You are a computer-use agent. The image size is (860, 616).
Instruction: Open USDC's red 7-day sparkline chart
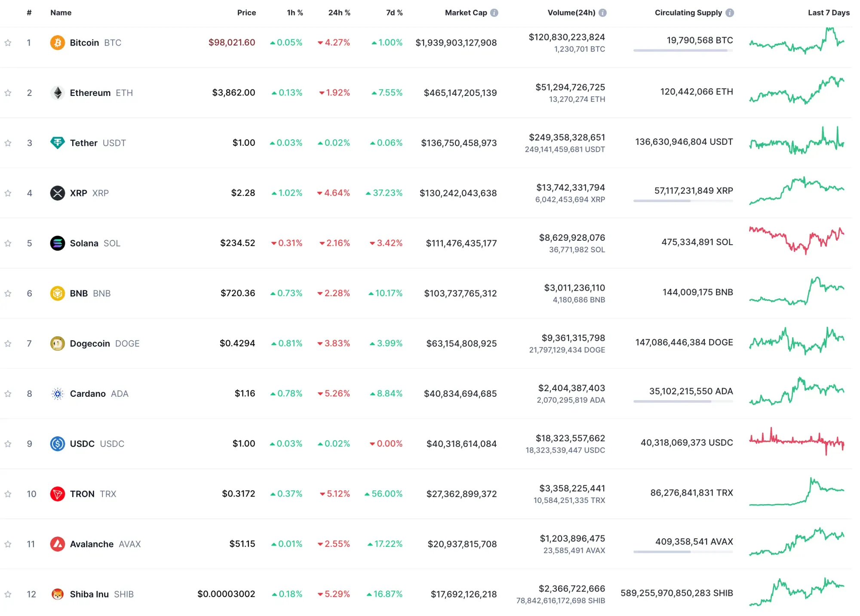coord(796,441)
